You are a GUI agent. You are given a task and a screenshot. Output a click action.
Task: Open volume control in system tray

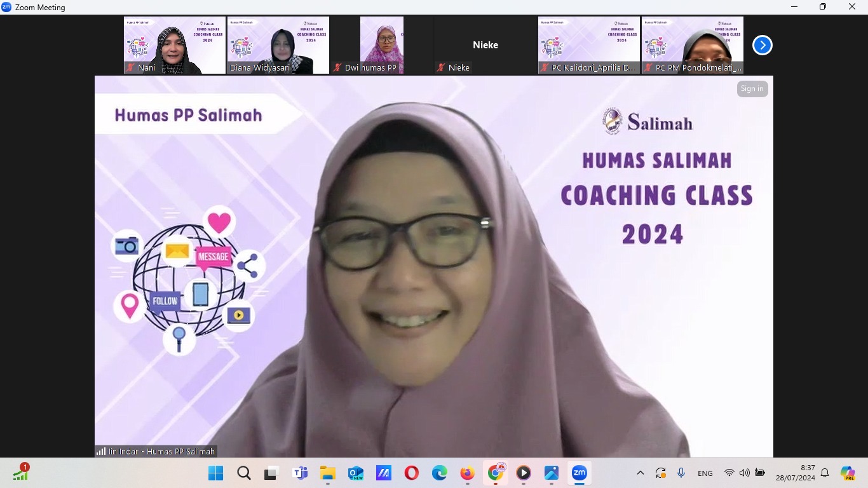(745, 473)
